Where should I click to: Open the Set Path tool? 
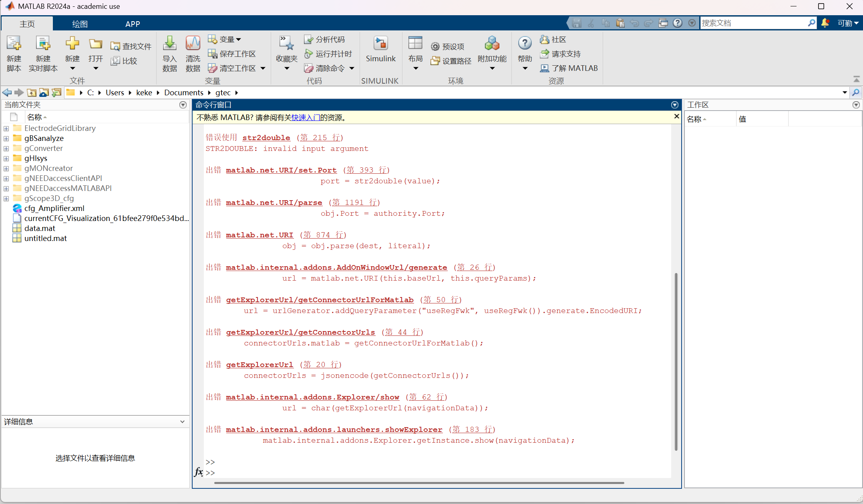pos(435,61)
